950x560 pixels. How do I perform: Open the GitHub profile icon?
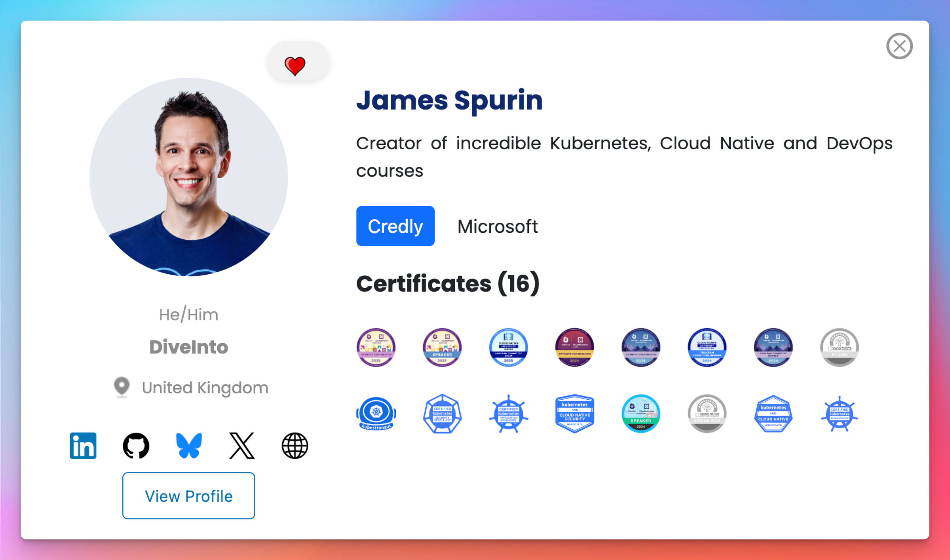click(136, 446)
